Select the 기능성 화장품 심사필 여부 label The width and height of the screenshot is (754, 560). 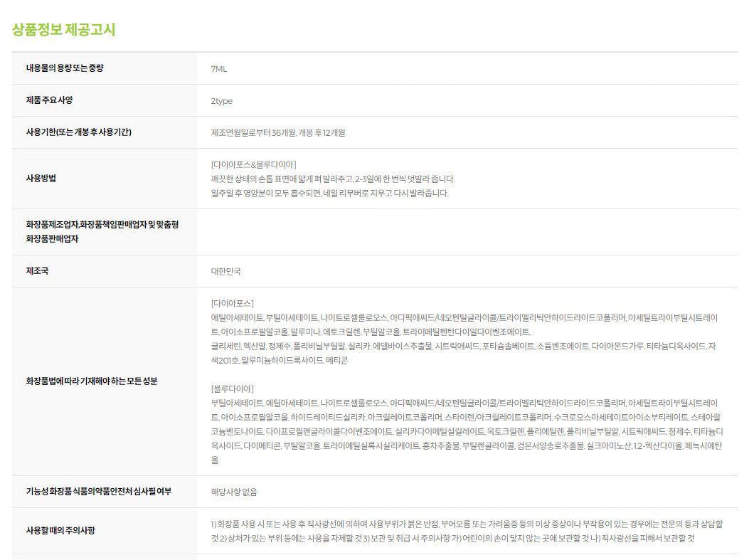click(99, 491)
